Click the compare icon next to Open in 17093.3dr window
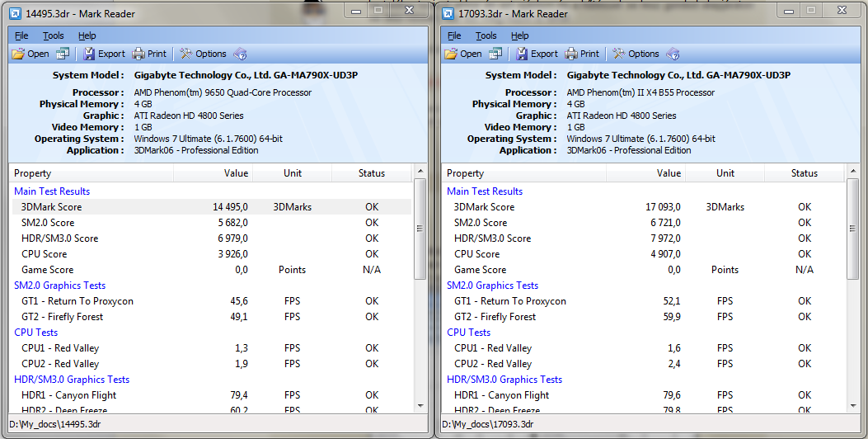 click(496, 54)
